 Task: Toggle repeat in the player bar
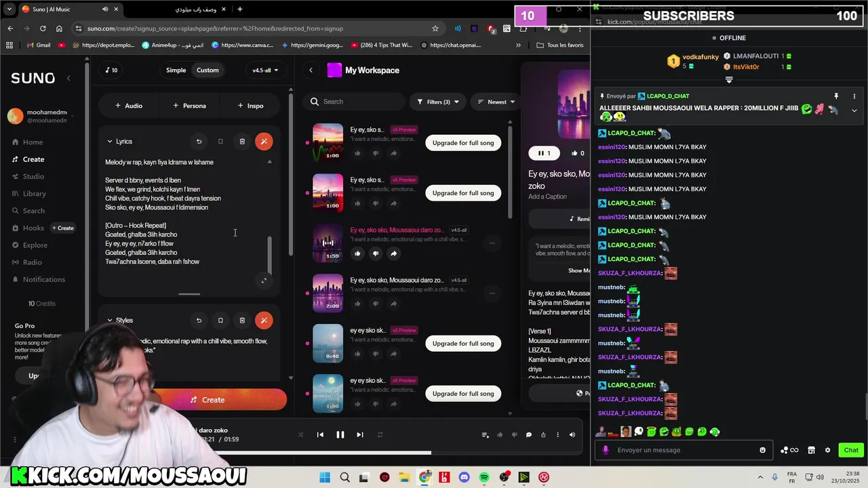(380, 435)
